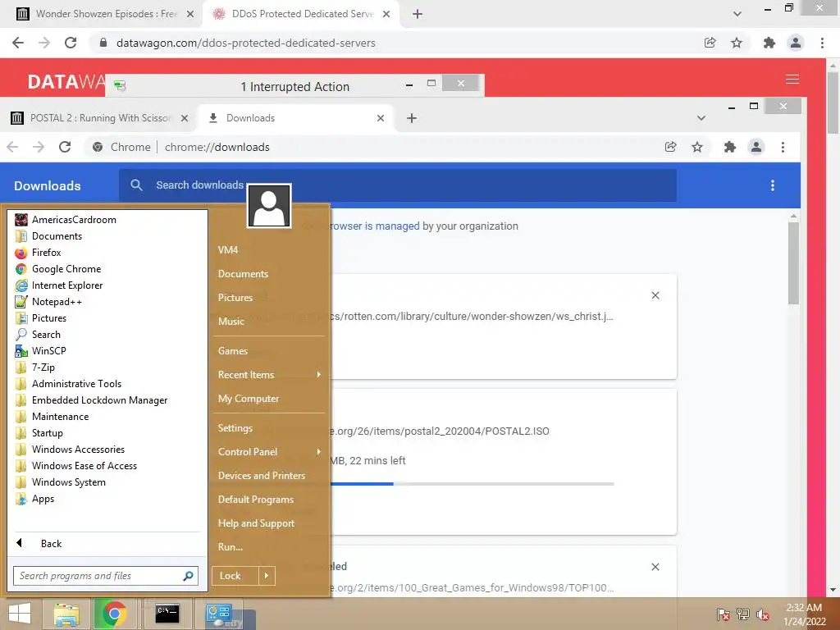Click the POSTAL2.ISO download progress bar

472,484
